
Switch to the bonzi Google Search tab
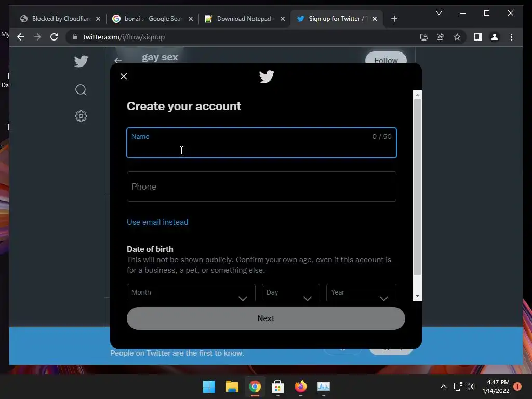(x=153, y=19)
